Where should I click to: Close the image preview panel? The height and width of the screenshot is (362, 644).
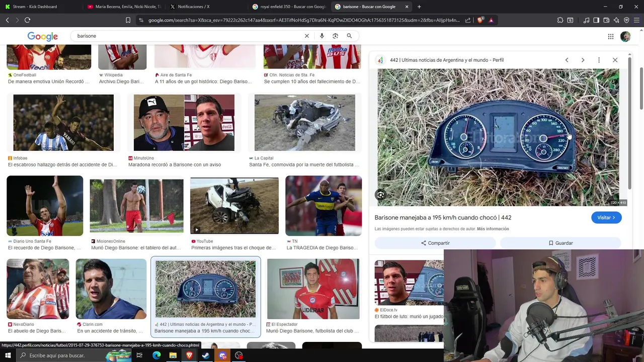pyautogui.click(x=615, y=60)
